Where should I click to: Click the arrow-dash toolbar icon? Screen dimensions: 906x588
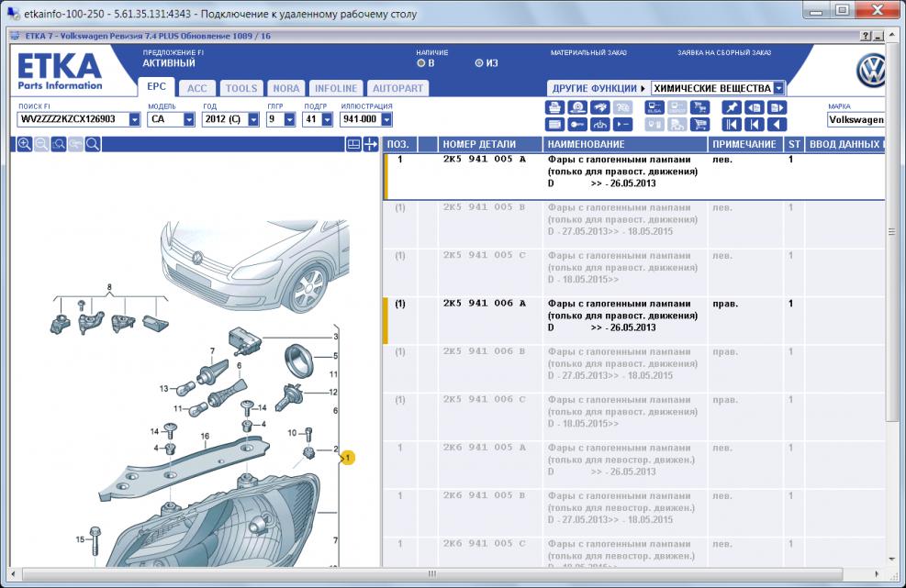pyautogui.click(x=623, y=124)
